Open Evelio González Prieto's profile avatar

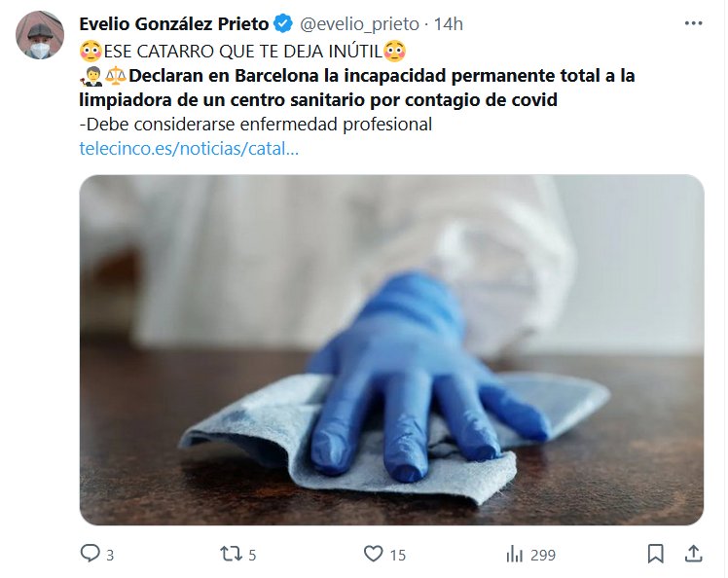[x=40, y=35]
